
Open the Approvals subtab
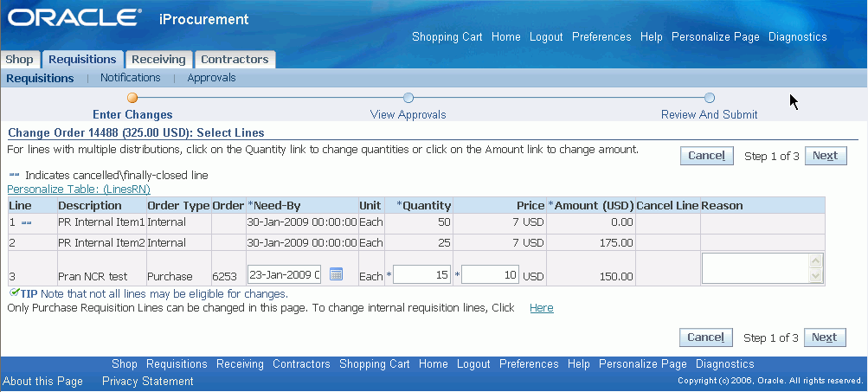[x=211, y=78]
